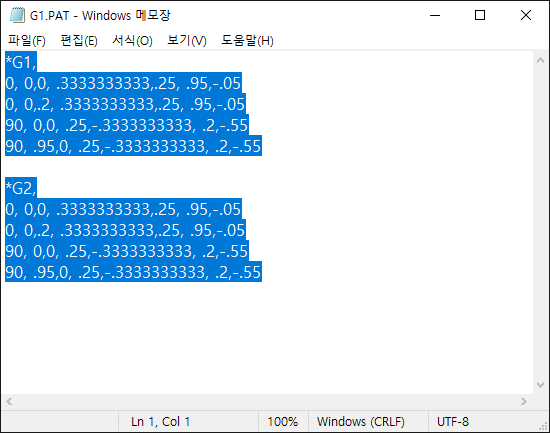Click the horizontal scrollbar right arrow
This screenshot has height=433, width=550.
tap(524, 401)
